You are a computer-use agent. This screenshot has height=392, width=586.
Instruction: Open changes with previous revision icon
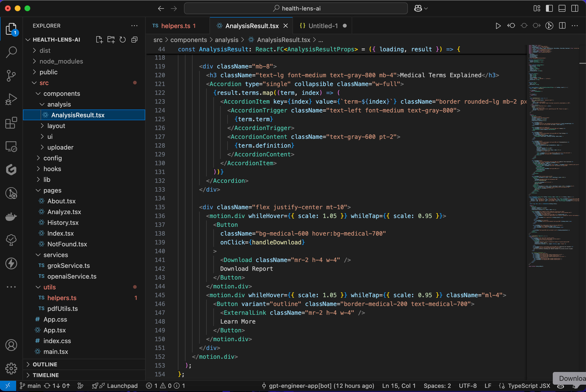click(511, 26)
